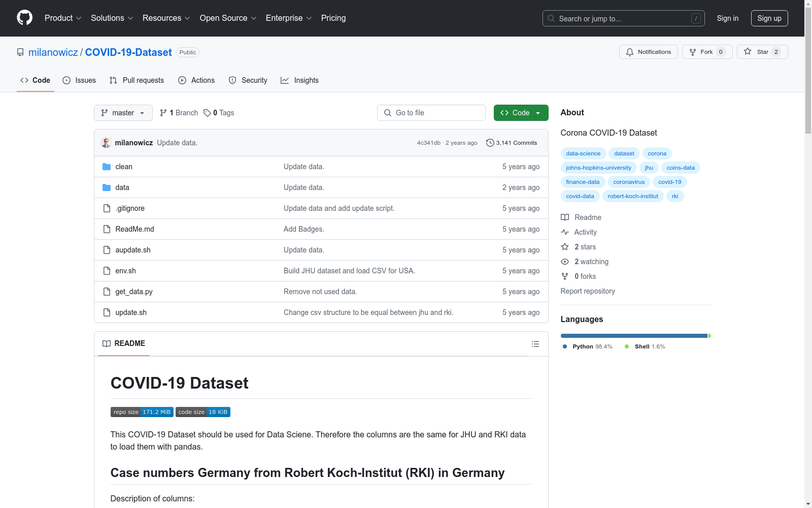Open the Security tab

click(248, 80)
